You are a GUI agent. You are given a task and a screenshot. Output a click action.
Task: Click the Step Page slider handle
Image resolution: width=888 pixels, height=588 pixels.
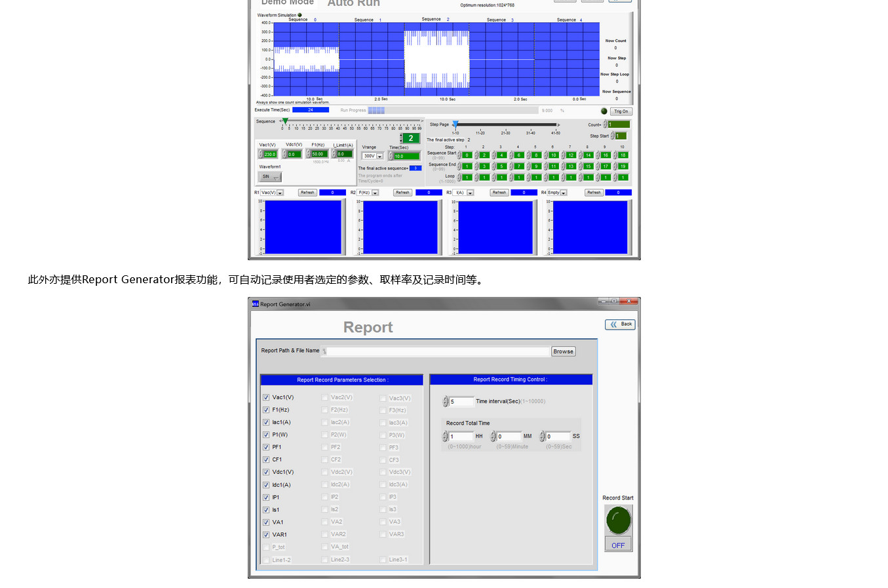(455, 124)
